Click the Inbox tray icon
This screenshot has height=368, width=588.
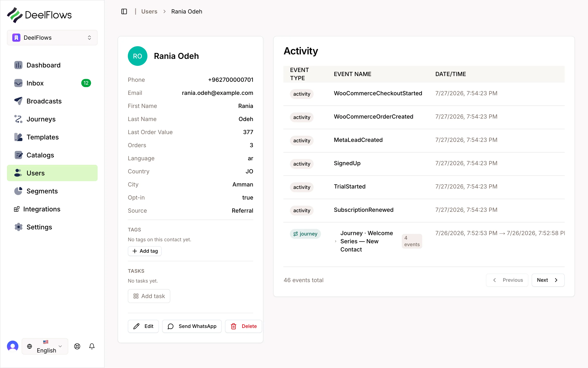point(18,83)
